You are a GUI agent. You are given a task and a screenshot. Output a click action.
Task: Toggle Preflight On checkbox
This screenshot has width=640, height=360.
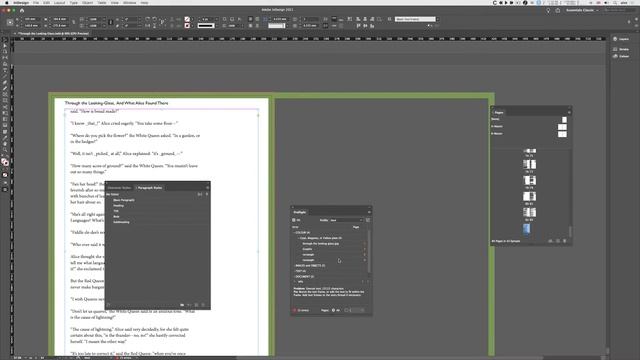pos(294,220)
